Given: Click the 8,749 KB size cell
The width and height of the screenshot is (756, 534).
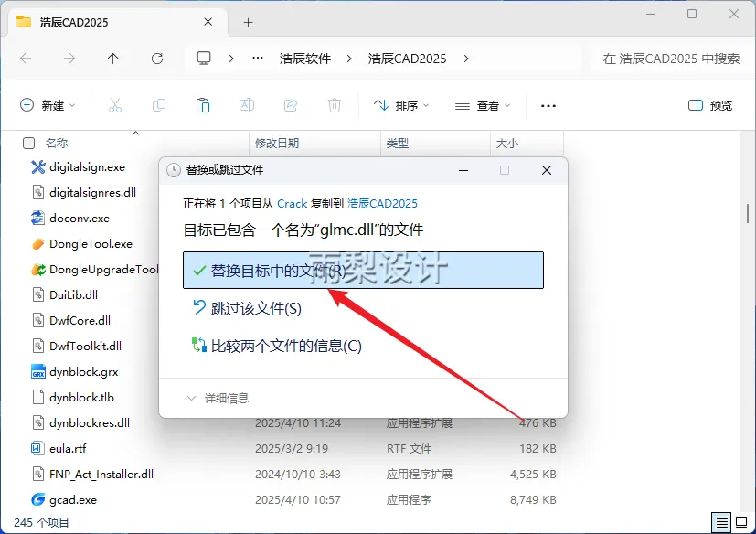Looking at the screenshot, I should (x=533, y=500).
